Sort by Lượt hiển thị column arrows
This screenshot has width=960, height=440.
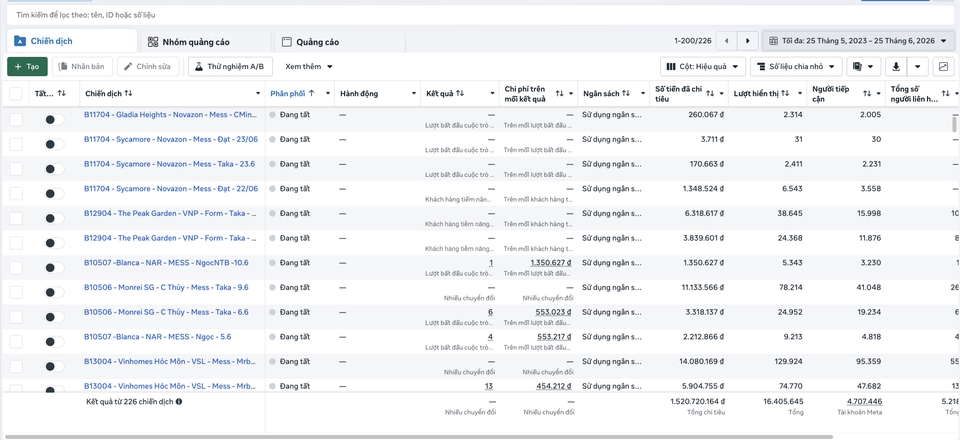pyautogui.click(x=784, y=94)
